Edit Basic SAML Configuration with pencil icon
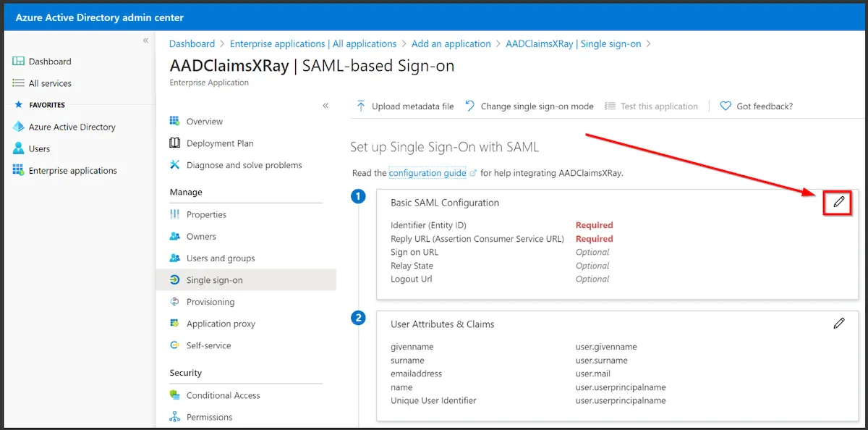 pos(839,202)
